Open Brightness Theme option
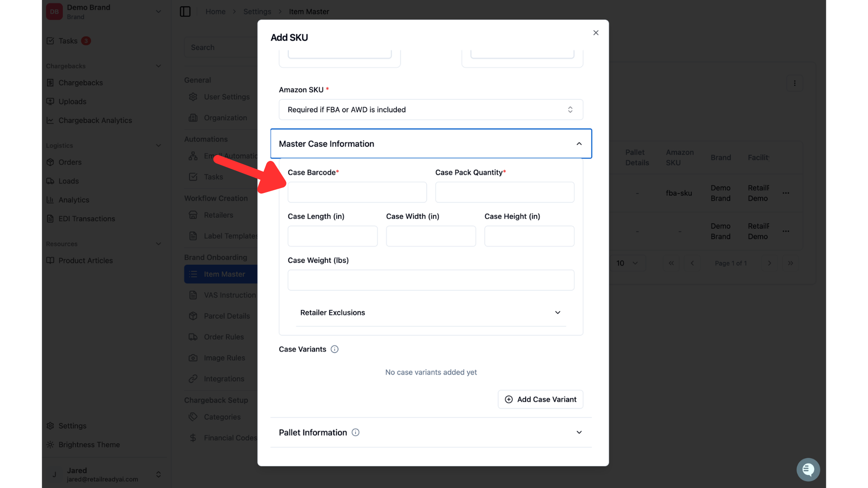Image resolution: width=868 pixels, height=488 pixels. pos(89,445)
